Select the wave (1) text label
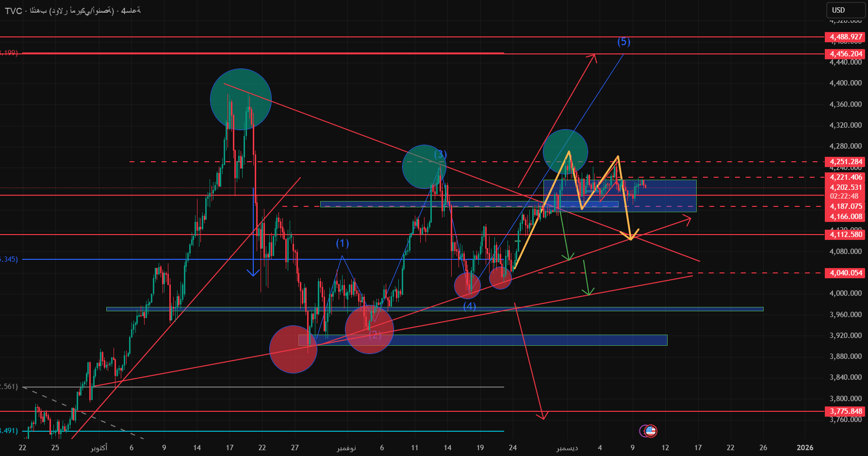Viewport: 868px width, 456px height. (343, 243)
